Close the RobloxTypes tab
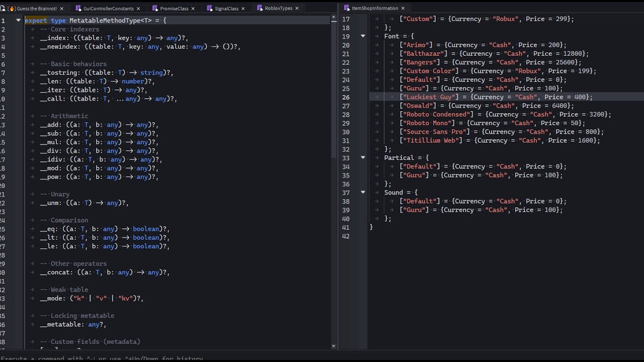The image size is (644, 362). (x=297, y=8)
